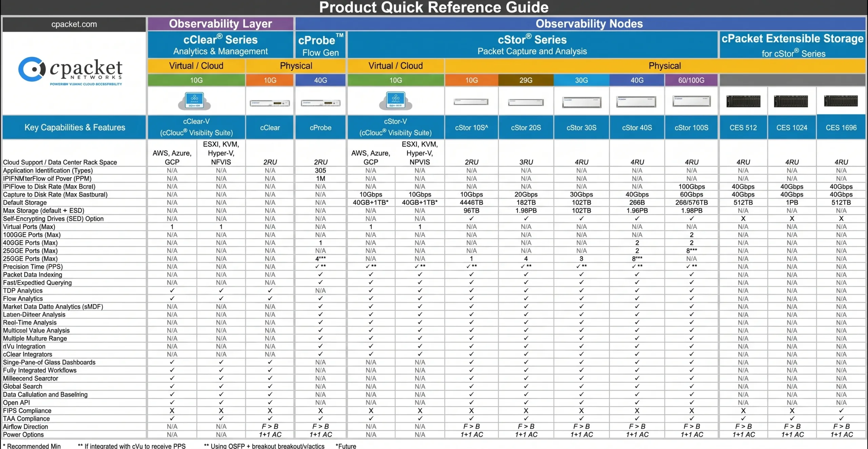Click the Observability Layer header
This screenshot has width=868, height=449.
click(x=220, y=24)
